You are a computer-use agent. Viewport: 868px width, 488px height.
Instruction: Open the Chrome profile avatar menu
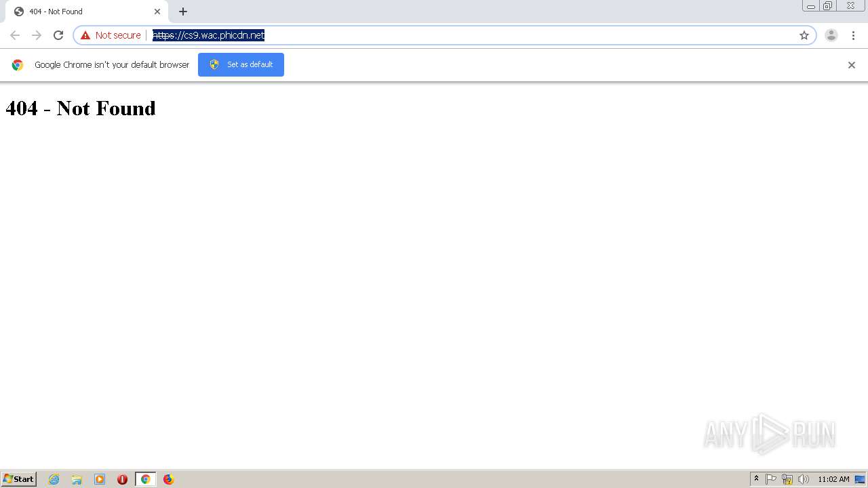831,35
